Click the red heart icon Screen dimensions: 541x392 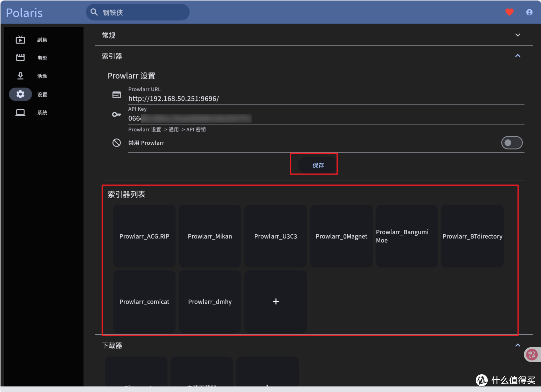[x=509, y=12]
